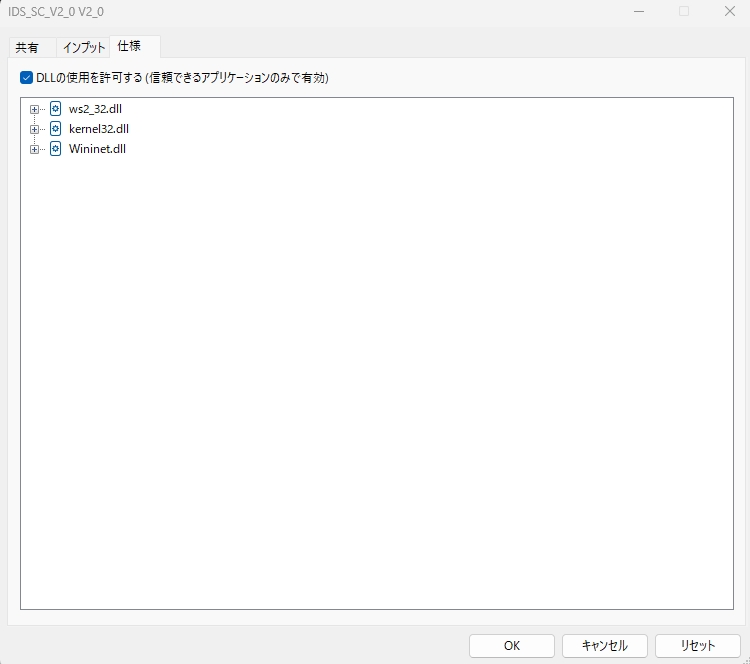The image size is (750, 664).
Task: Select the kernel32.dll entry text
Action: click(99, 129)
